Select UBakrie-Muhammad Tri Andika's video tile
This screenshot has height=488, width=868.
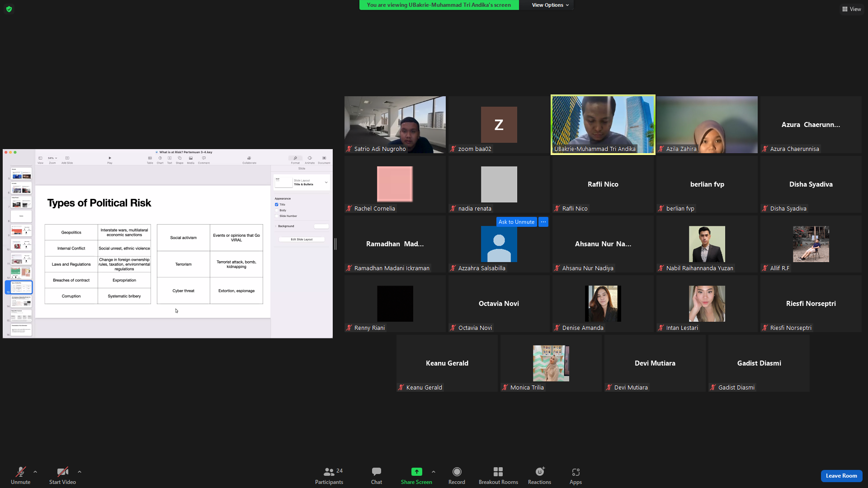point(603,125)
